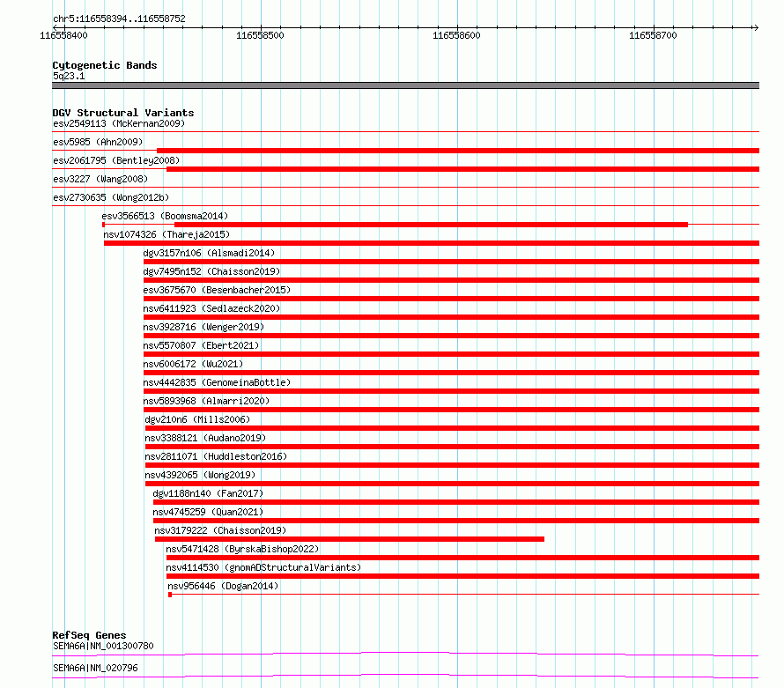Click the chr5:116558394..116558752 region label
This screenshot has height=688, width=784.
click(119, 18)
